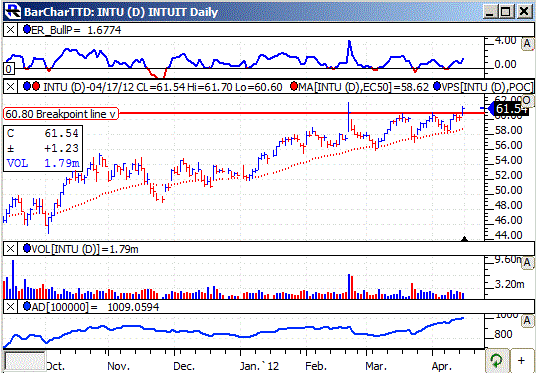Click the VOL 1.79m row in data box
This screenshot has width=536, height=373.
coord(43,163)
